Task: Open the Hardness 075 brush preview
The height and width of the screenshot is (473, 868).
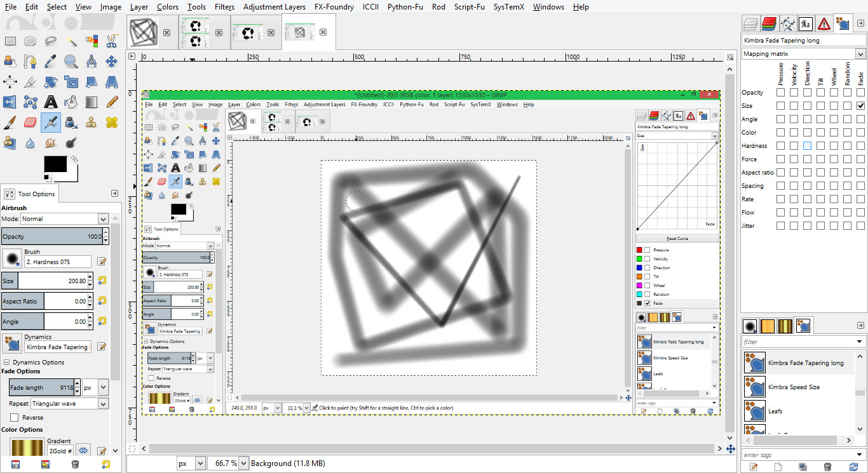Action: pyautogui.click(x=11, y=258)
